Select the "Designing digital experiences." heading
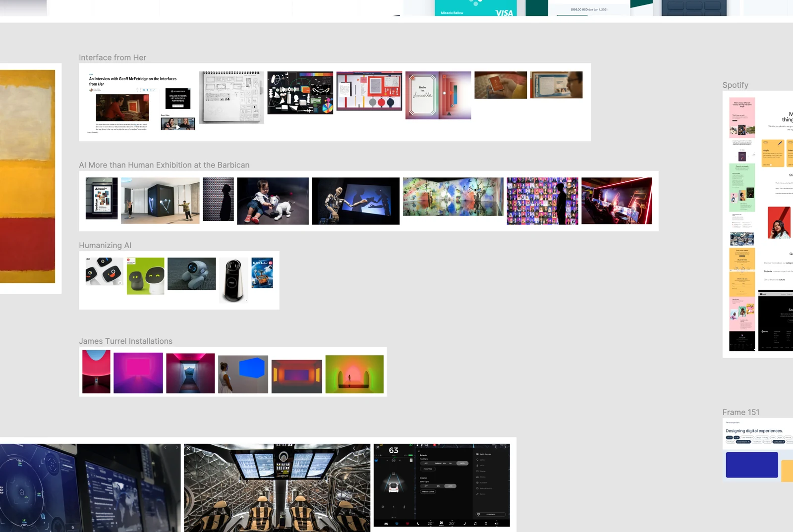Screen dimensions: 793x532 coord(754,431)
